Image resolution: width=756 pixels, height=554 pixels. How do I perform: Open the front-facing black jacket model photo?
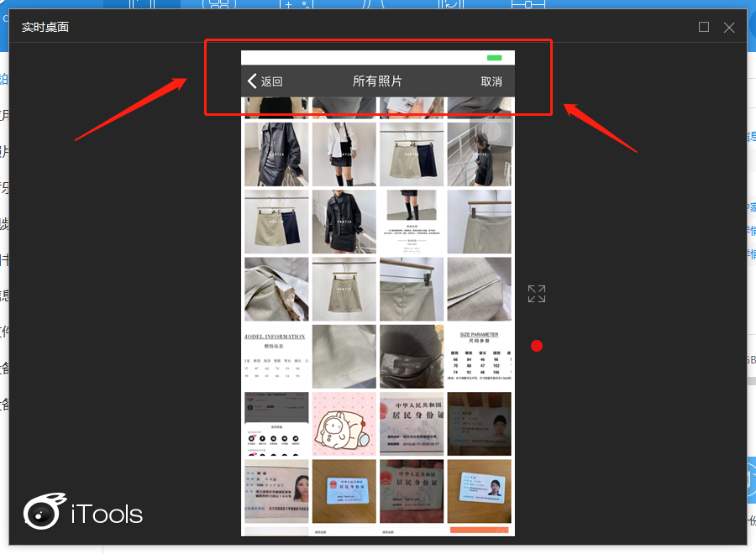pos(344,222)
